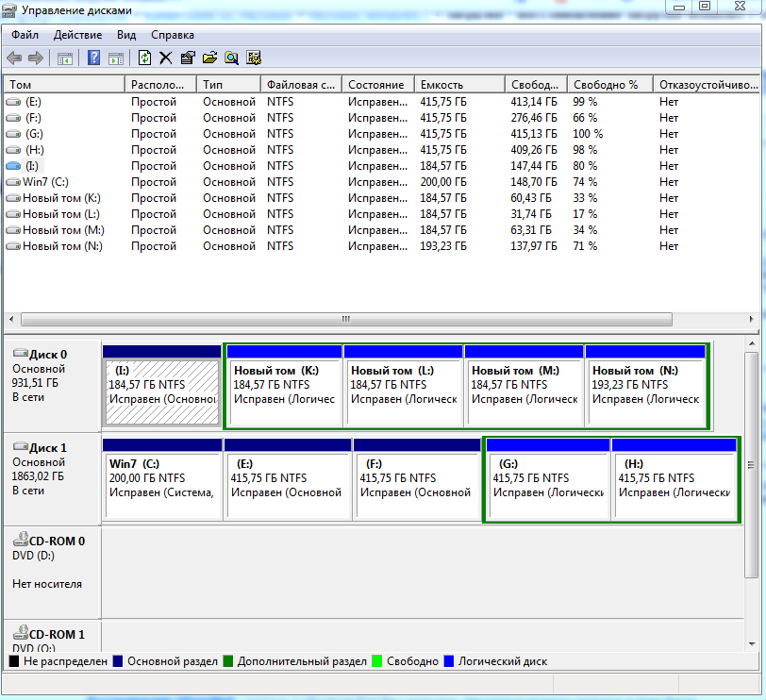Open the Файл menu

pos(25,34)
